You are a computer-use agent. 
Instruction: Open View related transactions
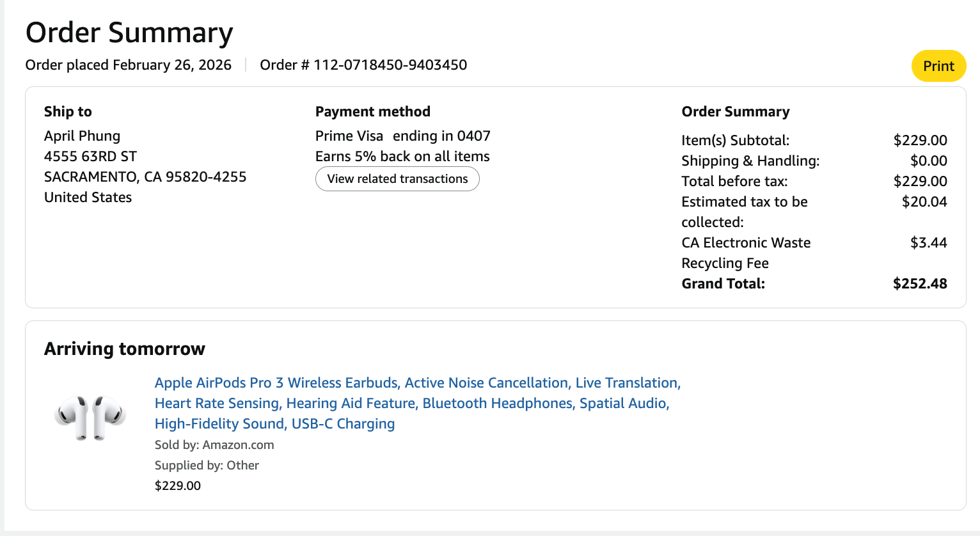(397, 179)
